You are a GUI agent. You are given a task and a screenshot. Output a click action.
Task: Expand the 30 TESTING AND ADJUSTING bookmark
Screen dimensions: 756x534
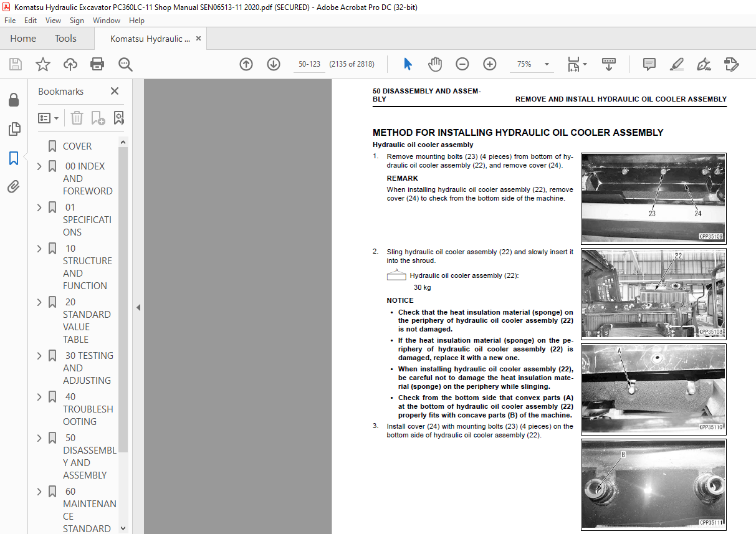tap(40, 356)
